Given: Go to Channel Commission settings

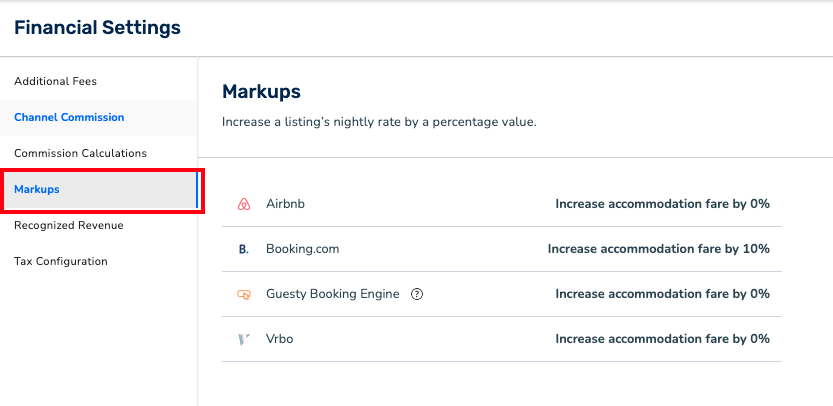Looking at the screenshot, I should [x=69, y=117].
